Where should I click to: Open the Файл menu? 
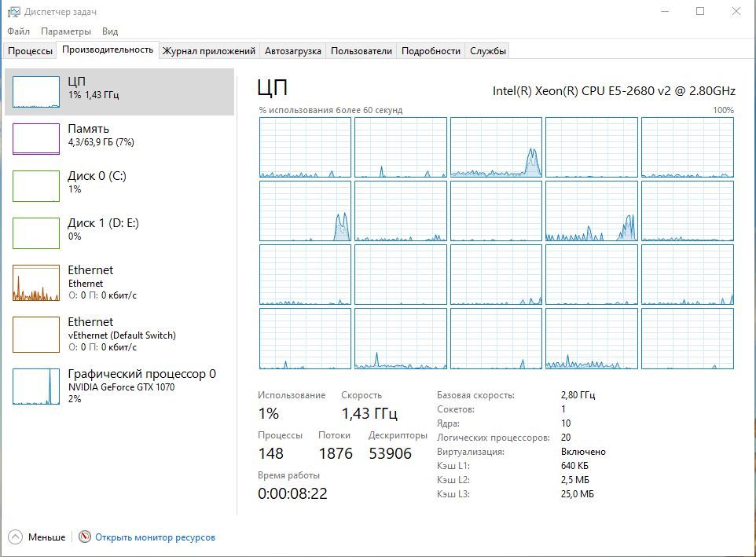[x=18, y=31]
